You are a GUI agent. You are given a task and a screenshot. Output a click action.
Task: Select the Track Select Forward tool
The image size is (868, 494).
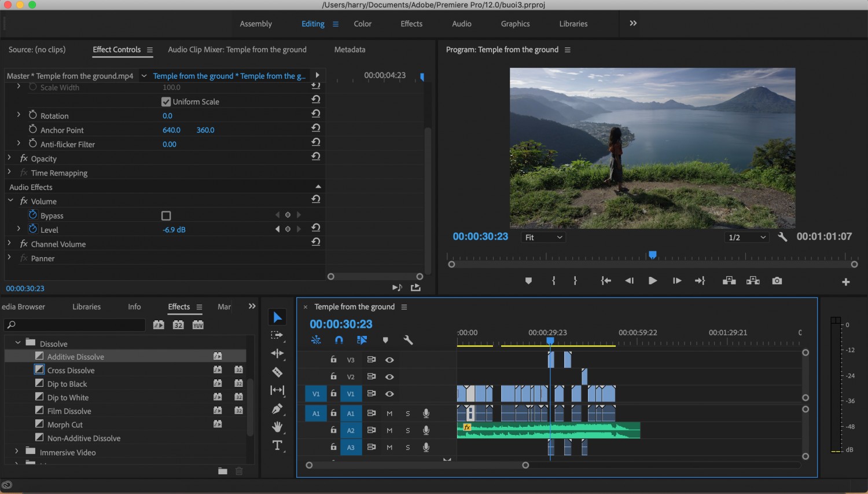pos(277,335)
